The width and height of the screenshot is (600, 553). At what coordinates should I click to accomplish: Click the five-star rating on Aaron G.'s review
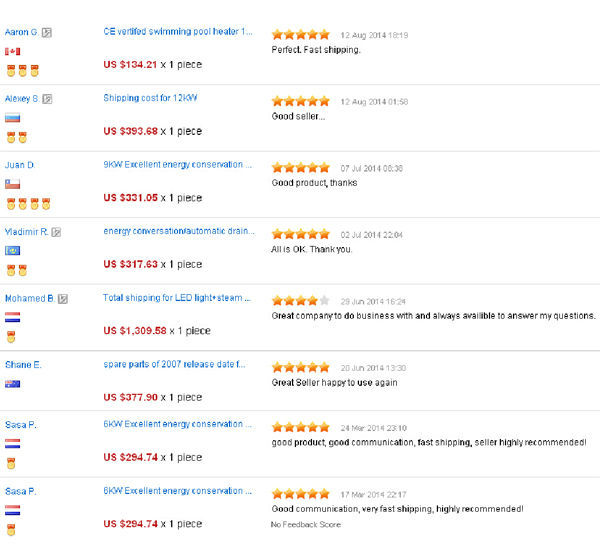(x=301, y=35)
